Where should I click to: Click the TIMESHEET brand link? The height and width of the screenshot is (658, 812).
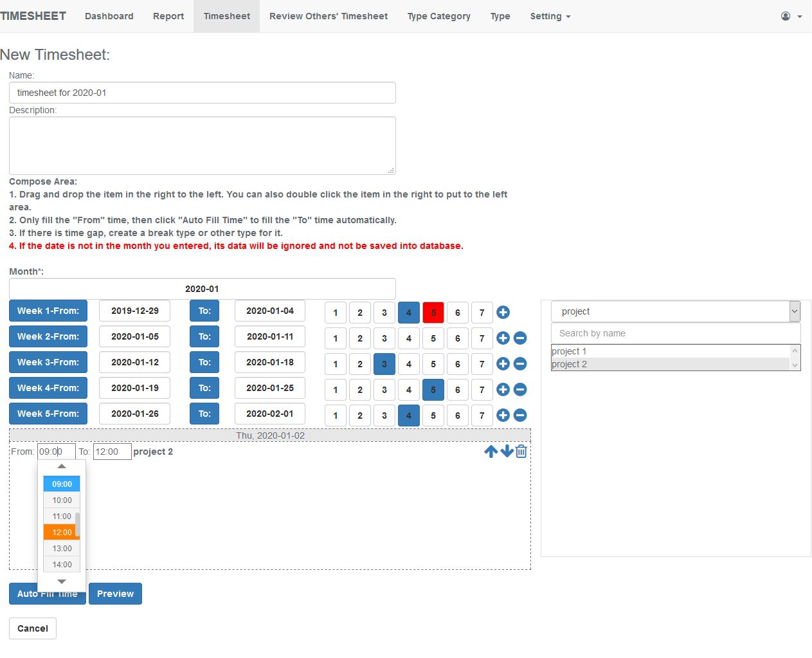[33, 16]
